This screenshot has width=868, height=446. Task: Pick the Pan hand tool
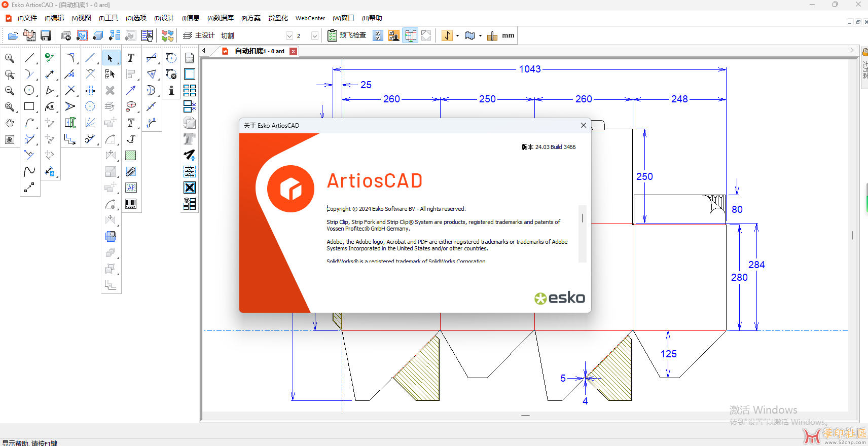[10, 123]
